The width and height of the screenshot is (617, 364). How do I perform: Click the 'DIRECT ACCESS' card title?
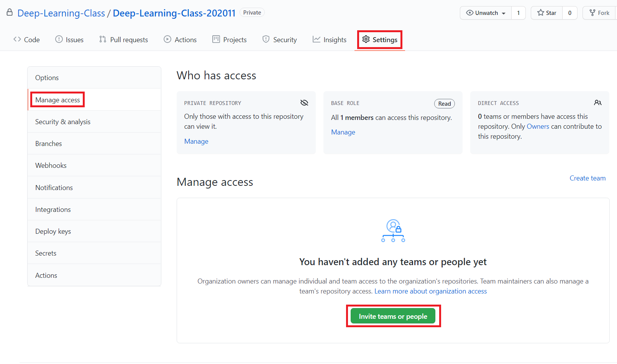[498, 103]
